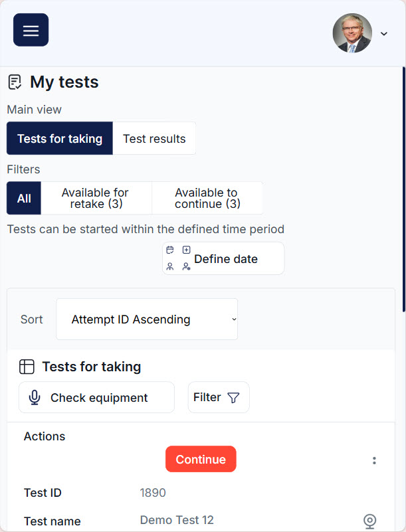Screen dimensions: 406x532
Task: Toggle Available to continue (3) filter
Action: click(x=207, y=199)
